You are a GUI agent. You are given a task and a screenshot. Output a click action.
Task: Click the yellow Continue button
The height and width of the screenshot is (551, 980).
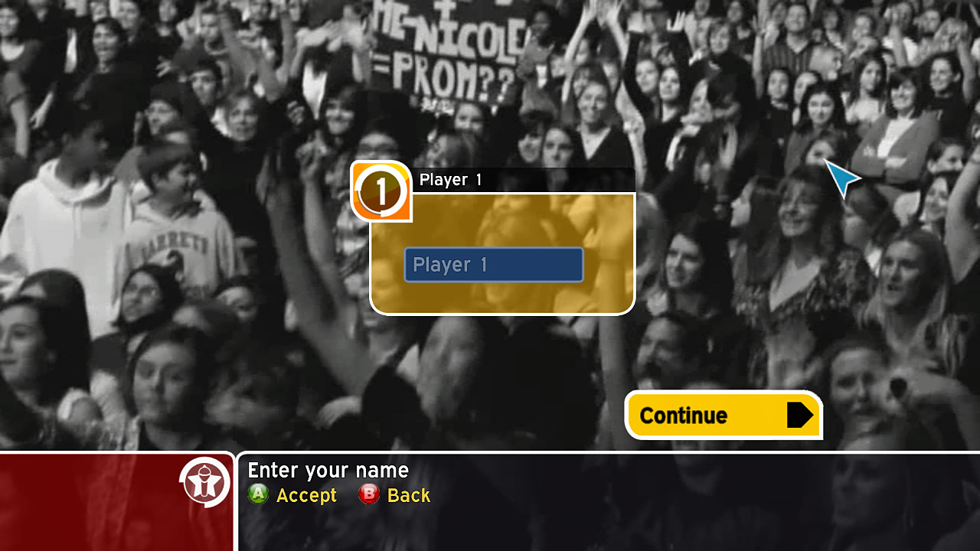pos(724,415)
